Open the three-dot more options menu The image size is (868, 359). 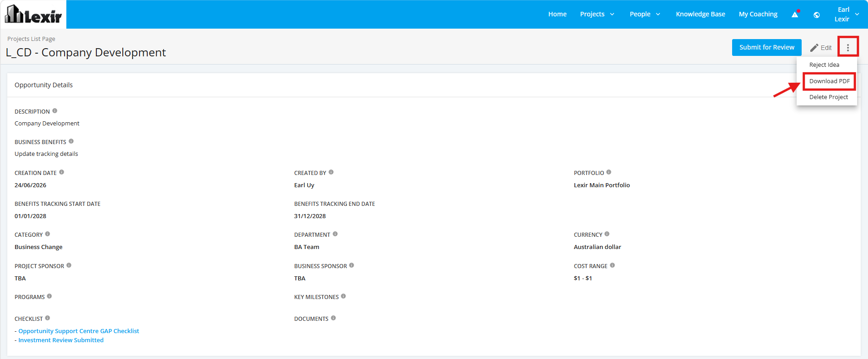click(x=848, y=47)
